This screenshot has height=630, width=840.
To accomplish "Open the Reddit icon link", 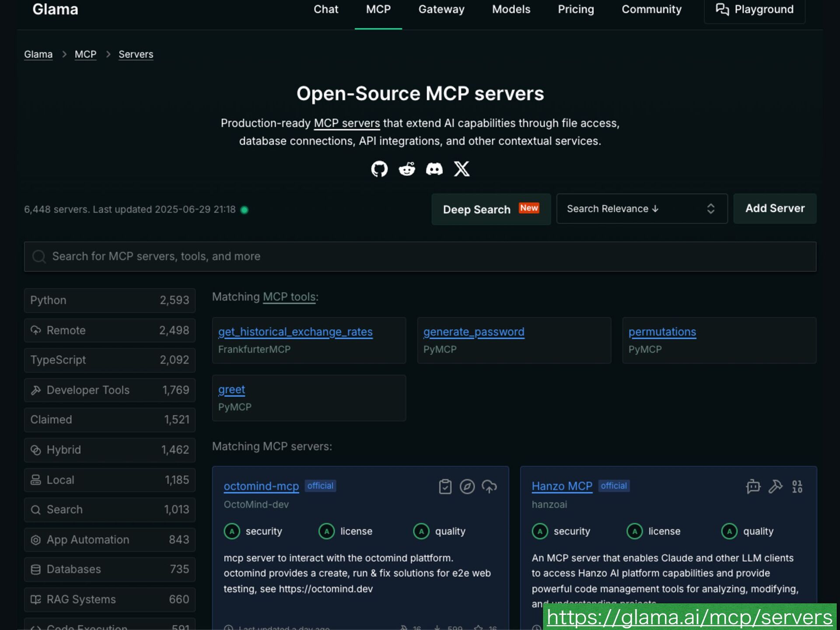I will [407, 169].
